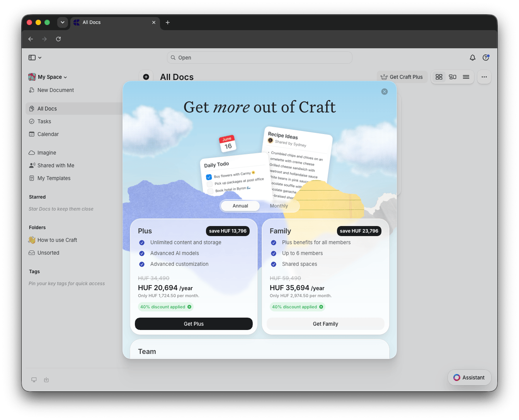Go forward in browser history
The width and height of the screenshot is (519, 420).
tap(44, 39)
